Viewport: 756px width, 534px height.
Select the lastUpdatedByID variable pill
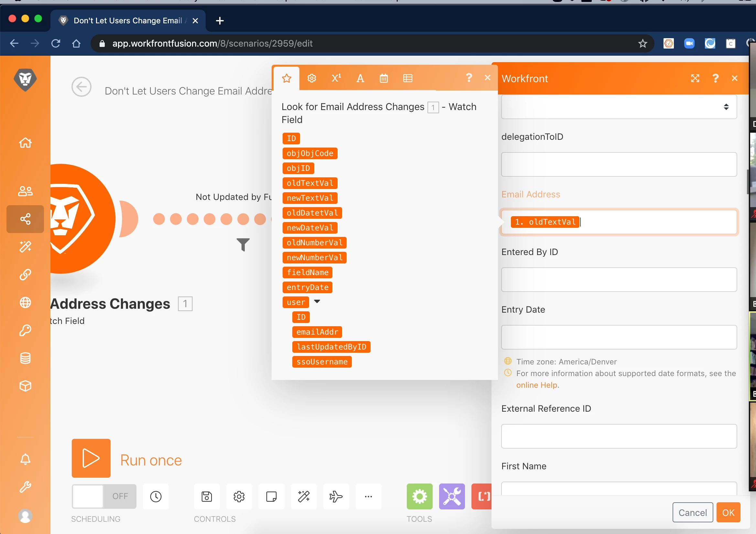331,347
